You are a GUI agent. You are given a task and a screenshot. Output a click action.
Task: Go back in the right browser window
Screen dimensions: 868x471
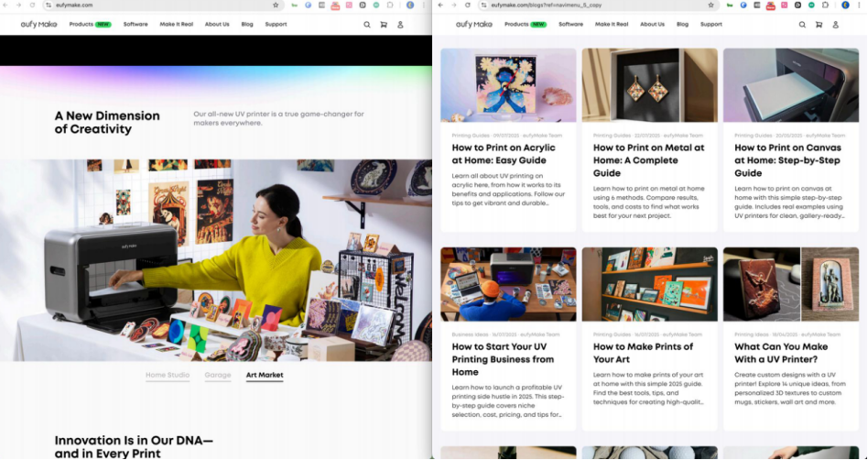(x=441, y=5)
